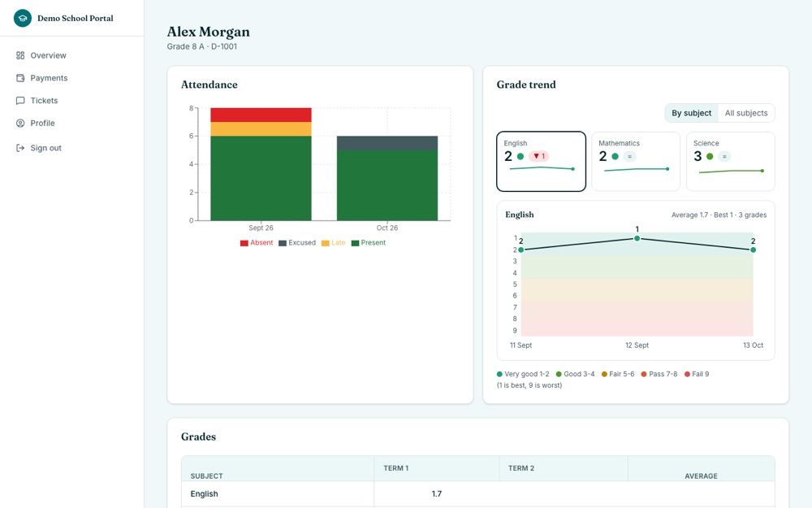Screen dimensions: 812x508
Task: Click the green Present segment in Sept 26 bar
Action: click(261, 178)
